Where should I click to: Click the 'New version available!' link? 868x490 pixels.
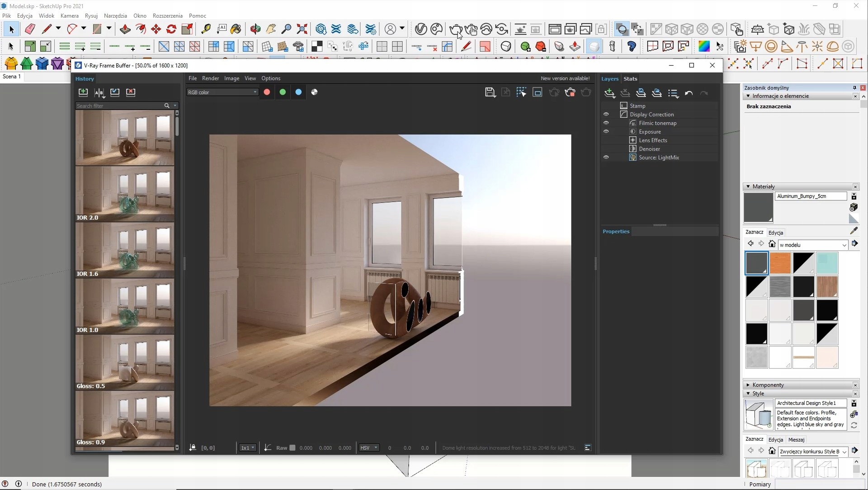(x=565, y=78)
